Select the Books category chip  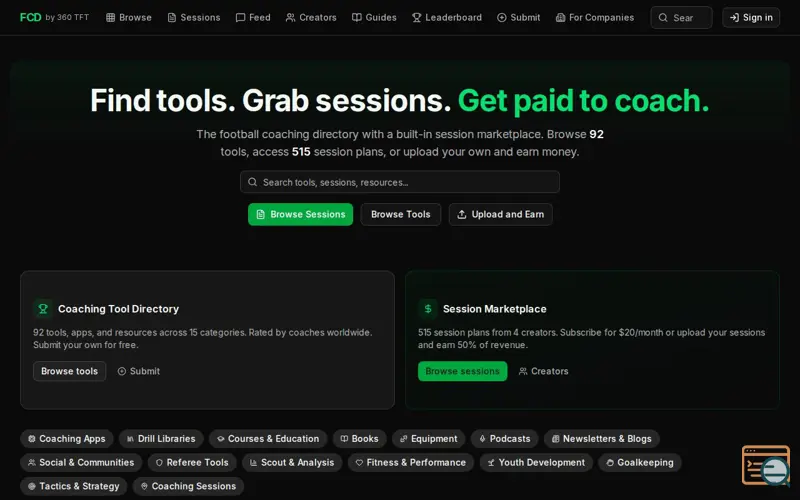point(360,439)
